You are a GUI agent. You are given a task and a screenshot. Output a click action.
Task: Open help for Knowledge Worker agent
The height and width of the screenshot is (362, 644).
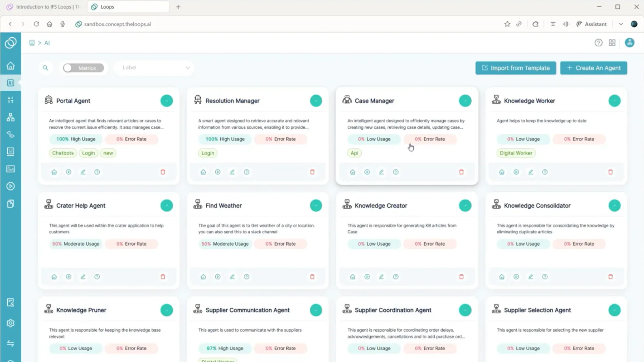pyautogui.click(x=545, y=172)
